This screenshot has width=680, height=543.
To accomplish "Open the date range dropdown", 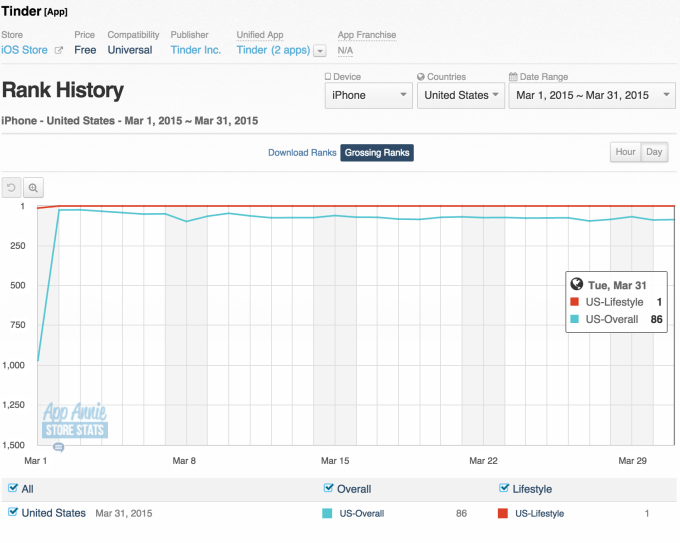I will tap(588, 95).
